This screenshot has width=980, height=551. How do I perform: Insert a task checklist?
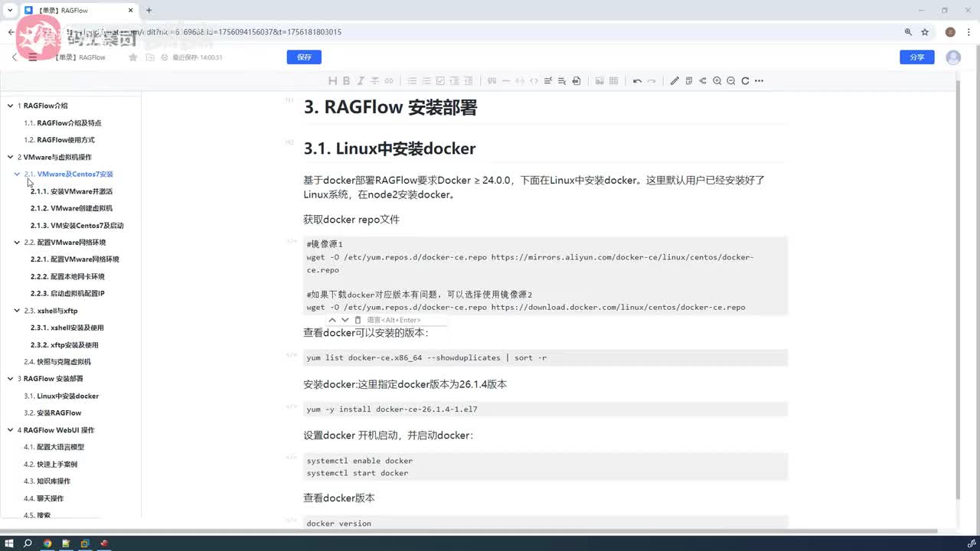(440, 80)
